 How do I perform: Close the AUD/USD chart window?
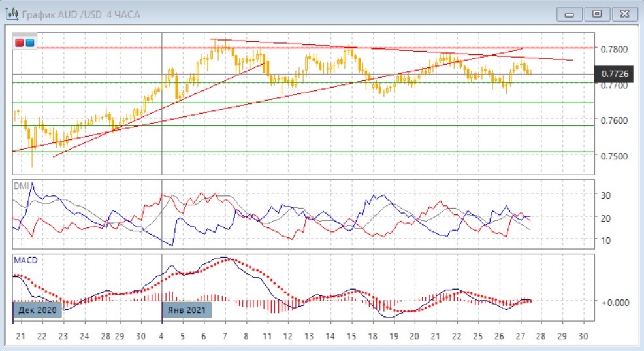pos(623,14)
